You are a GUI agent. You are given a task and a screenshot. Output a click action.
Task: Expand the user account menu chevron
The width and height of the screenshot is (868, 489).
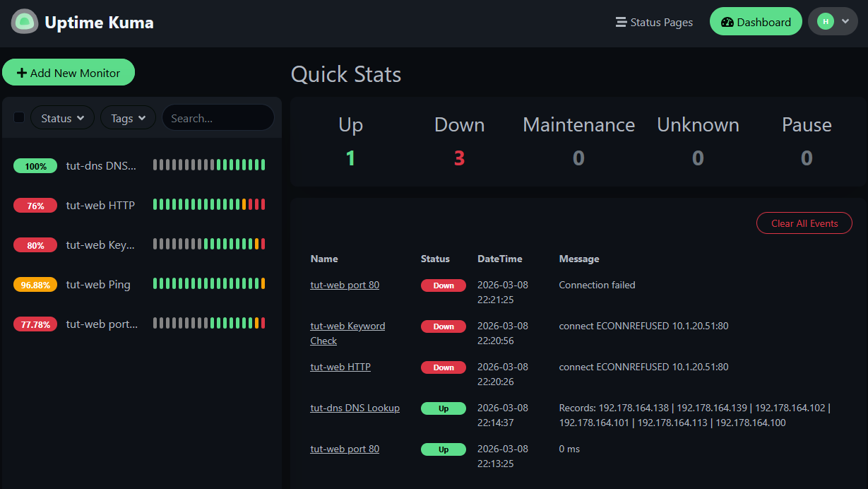(843, 21)
